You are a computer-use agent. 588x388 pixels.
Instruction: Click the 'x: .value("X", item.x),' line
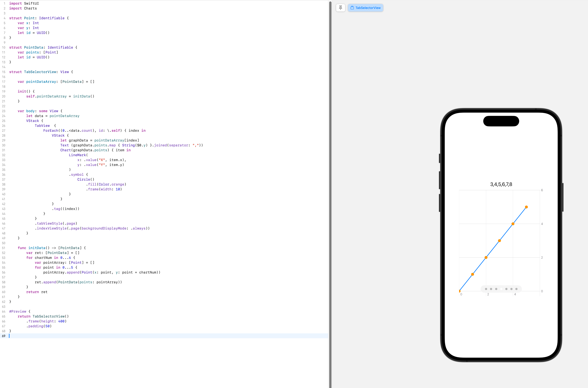point(102,160)
